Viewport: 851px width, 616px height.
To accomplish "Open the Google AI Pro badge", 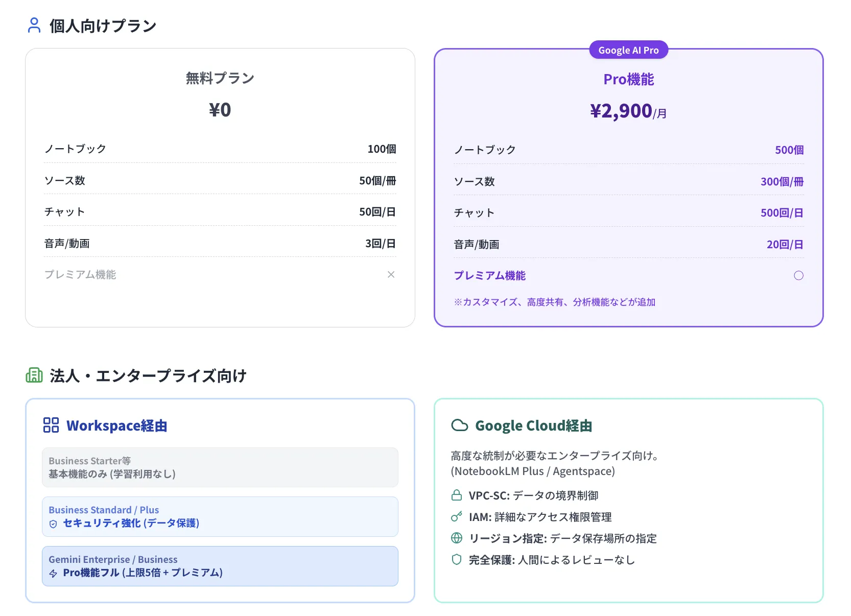I will [x=628, y=50].
